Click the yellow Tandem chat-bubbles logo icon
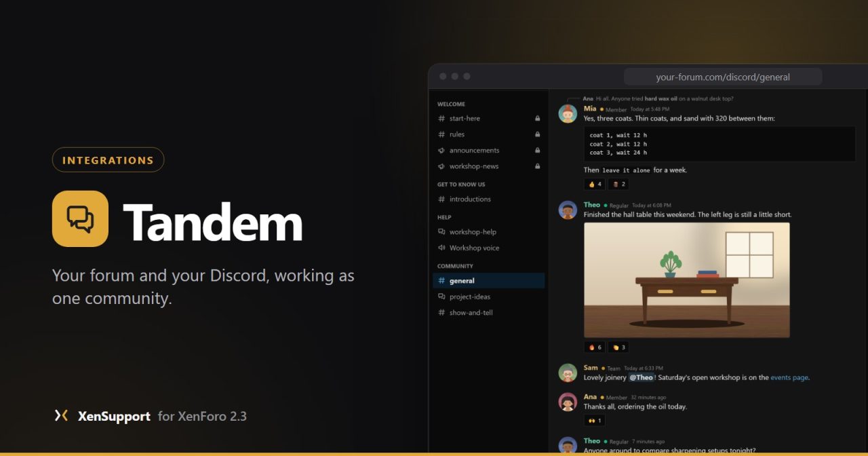Screen dimensions: 868x456 [x=80, y=218]
